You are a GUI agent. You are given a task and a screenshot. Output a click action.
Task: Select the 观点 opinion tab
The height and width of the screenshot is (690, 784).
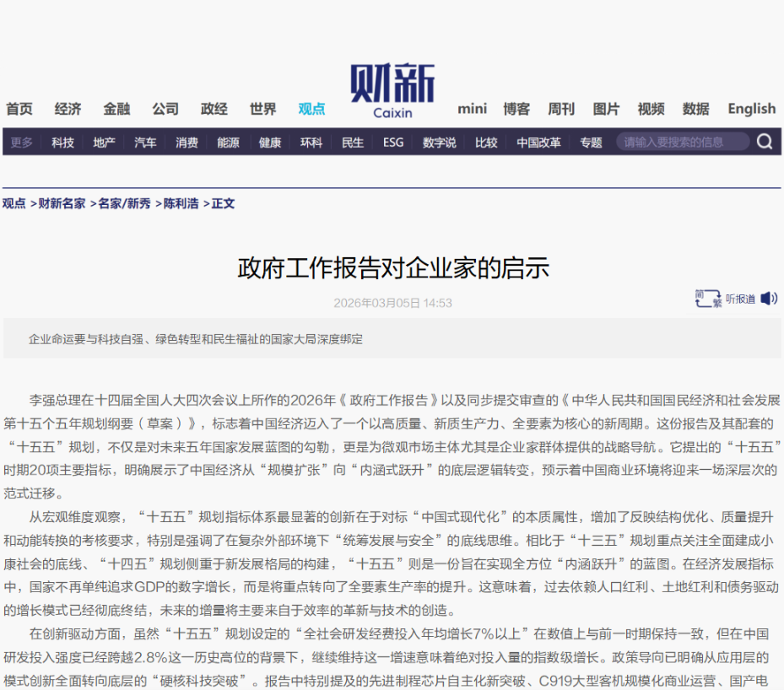(x=311, y=109)
